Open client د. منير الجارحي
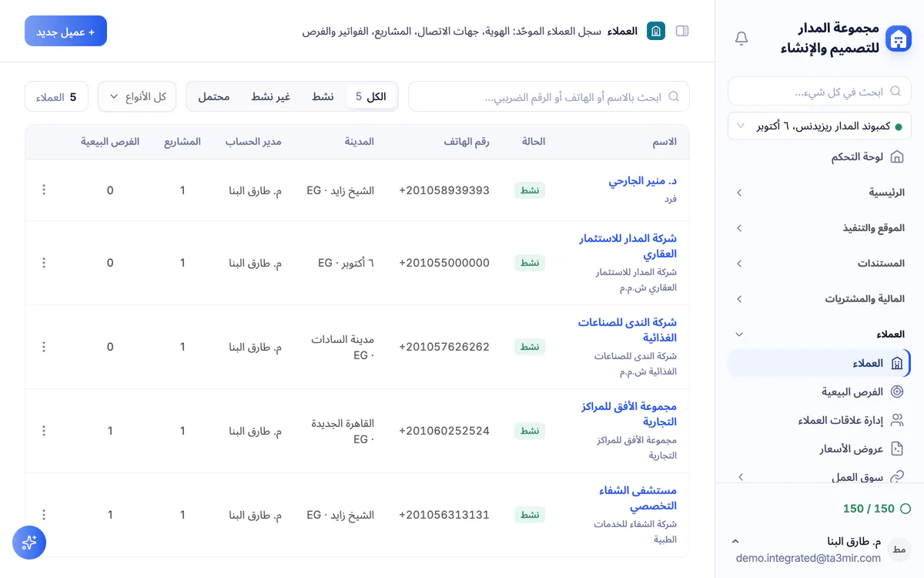The image size is (924, 578). click(643, 182)
